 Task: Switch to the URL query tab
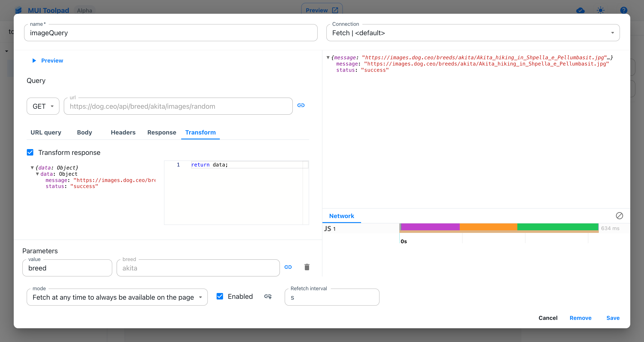(x=46, y=132)
